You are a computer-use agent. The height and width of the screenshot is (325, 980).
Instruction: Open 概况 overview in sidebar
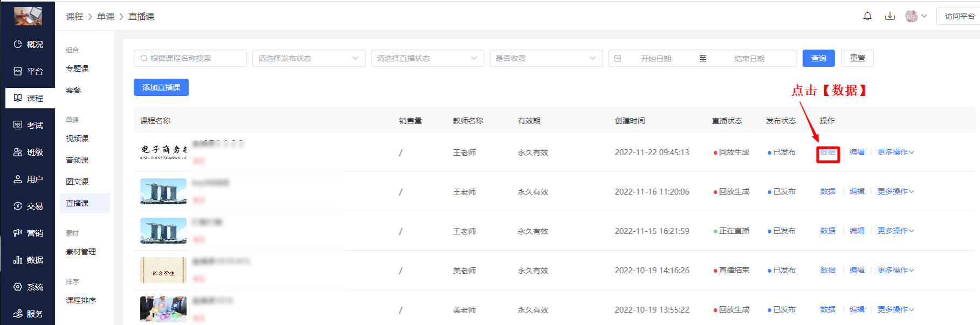(x=28, y=44)
